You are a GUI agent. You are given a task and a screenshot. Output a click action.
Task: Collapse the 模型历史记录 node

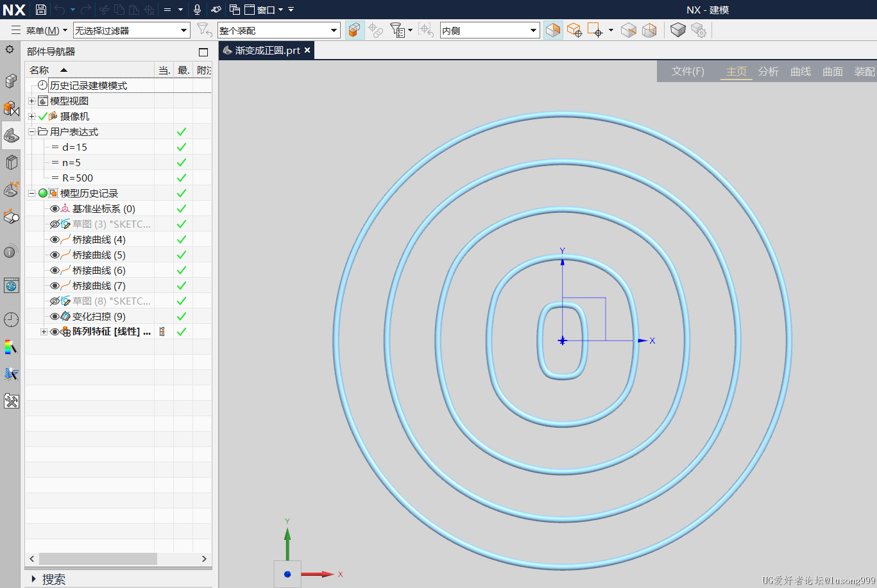pos(31,193)
